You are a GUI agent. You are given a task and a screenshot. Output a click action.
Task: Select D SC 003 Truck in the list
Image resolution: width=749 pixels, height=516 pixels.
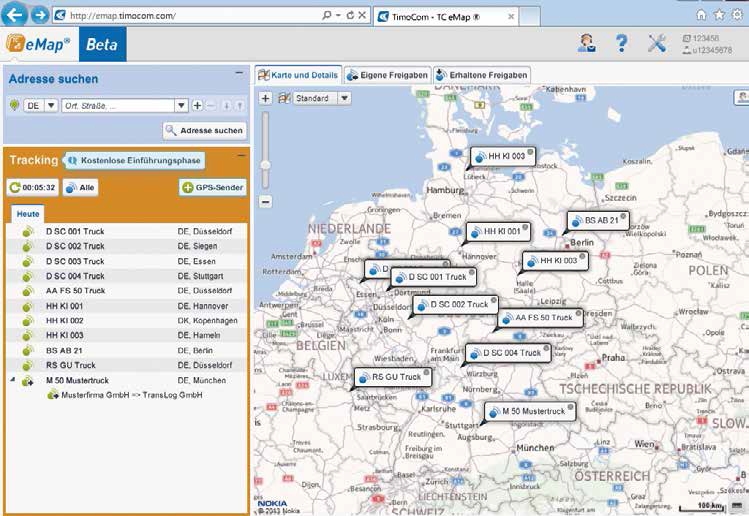pyautogui.click(x=127, y=261)
